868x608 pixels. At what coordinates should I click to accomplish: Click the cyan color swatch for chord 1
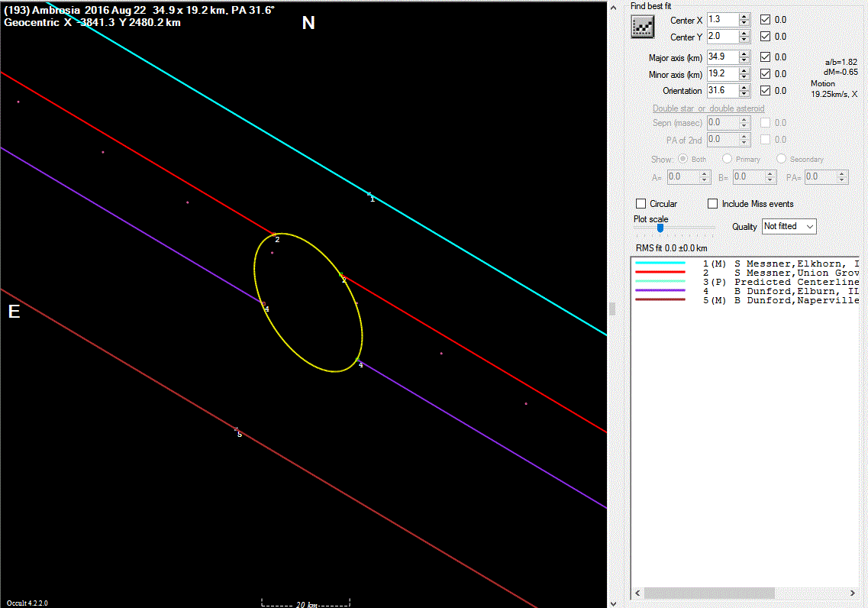(660, 263)
